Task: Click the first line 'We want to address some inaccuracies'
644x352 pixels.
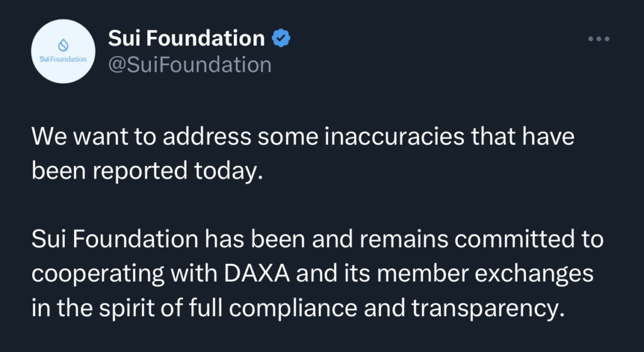Action: pyautogui.click(x=303, y=136)
